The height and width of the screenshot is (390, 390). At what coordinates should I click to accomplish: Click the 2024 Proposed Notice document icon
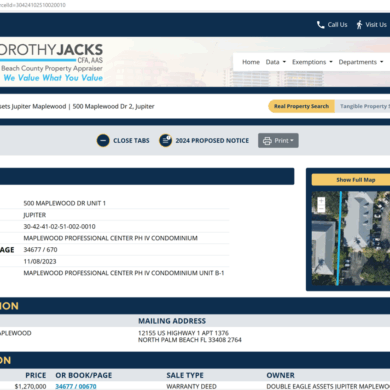pyautogui.click(x=165, y=141)
